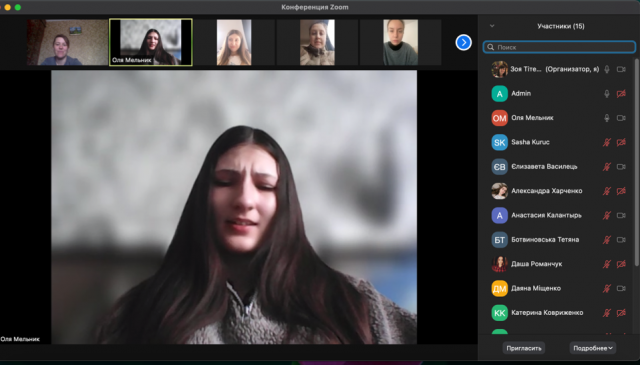This screenshot has height=365, width=640.
Task: Click SK avatar of Sasha Kuruc
Action: pos(500,142)
